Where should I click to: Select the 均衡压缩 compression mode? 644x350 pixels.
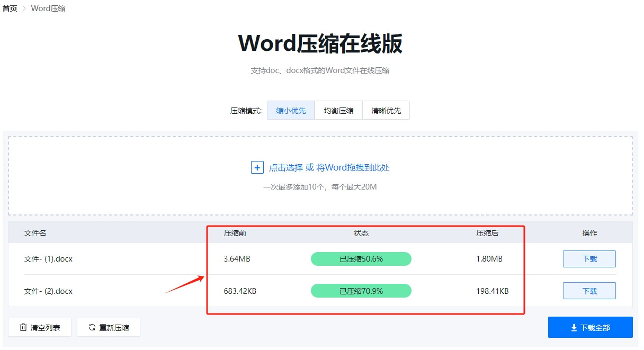(338, 111)
